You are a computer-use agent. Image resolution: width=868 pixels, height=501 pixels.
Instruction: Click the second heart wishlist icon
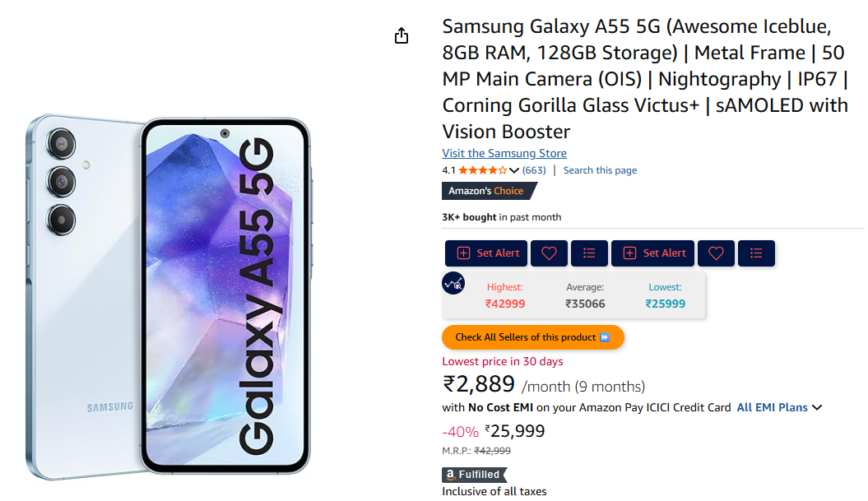[x=716, y=253]
